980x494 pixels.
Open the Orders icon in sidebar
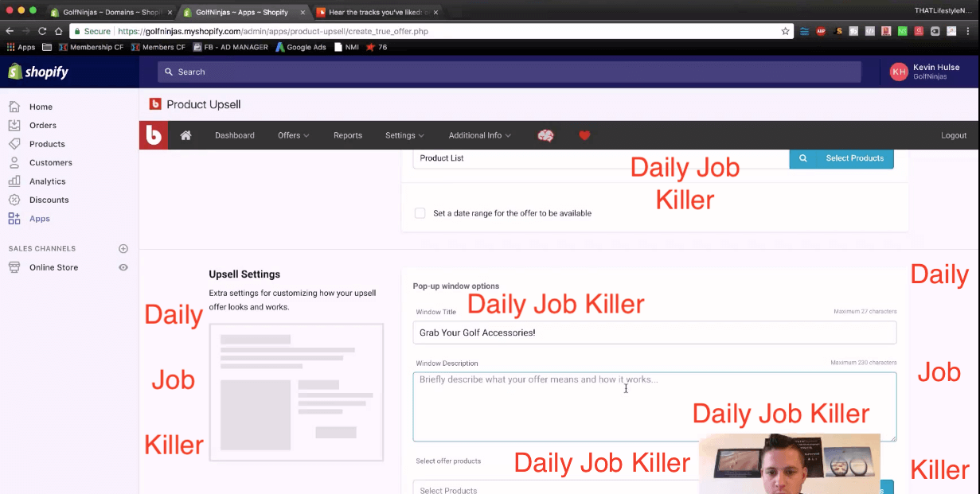(x=14, y=125)
